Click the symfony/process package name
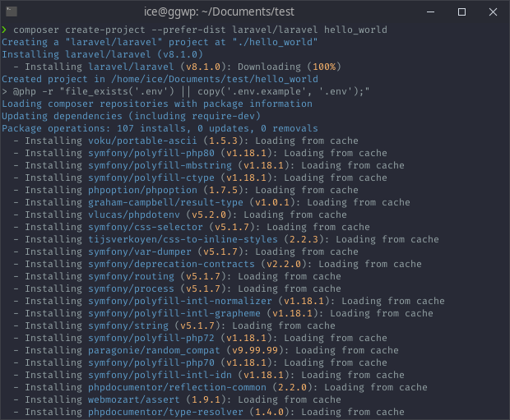The image size is (510, 420). pos(131,288)
